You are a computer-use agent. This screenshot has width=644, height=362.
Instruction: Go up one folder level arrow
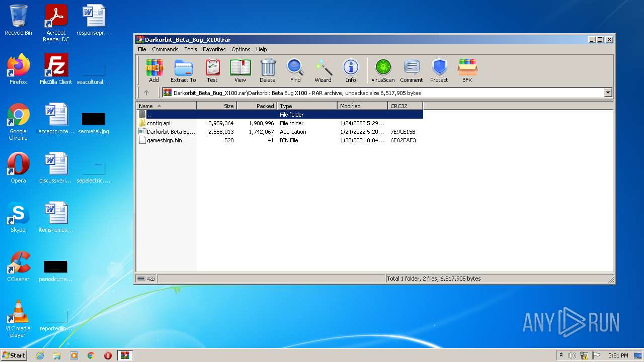(146, 93)
